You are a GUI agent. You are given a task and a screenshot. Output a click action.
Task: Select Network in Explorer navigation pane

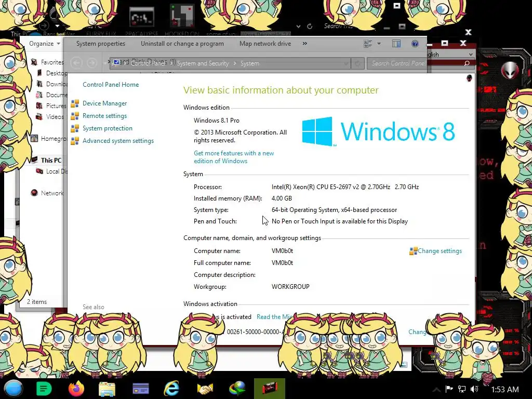pyautogui.click(x=52, y=193)
